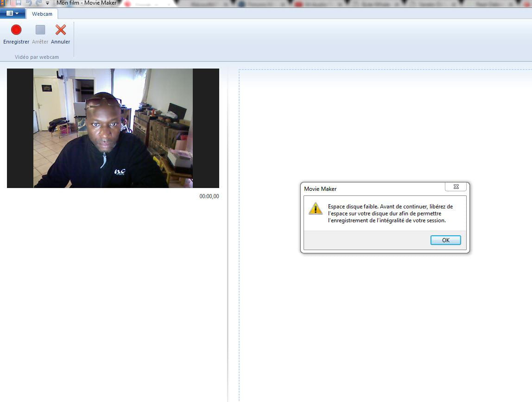Start webcam recording with Enregistrer

tap(16, 34)
